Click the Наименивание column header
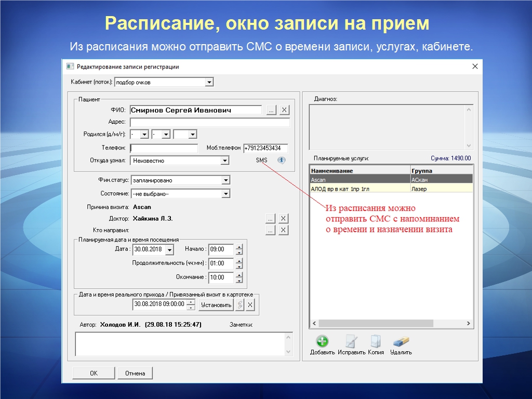This screenshot has width=532, height=399. click(x=360, y=170)
